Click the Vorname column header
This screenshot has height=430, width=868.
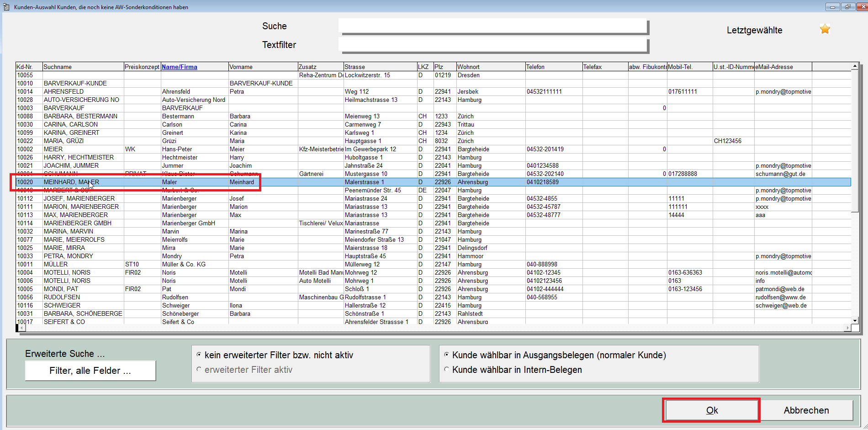point(263,67)
